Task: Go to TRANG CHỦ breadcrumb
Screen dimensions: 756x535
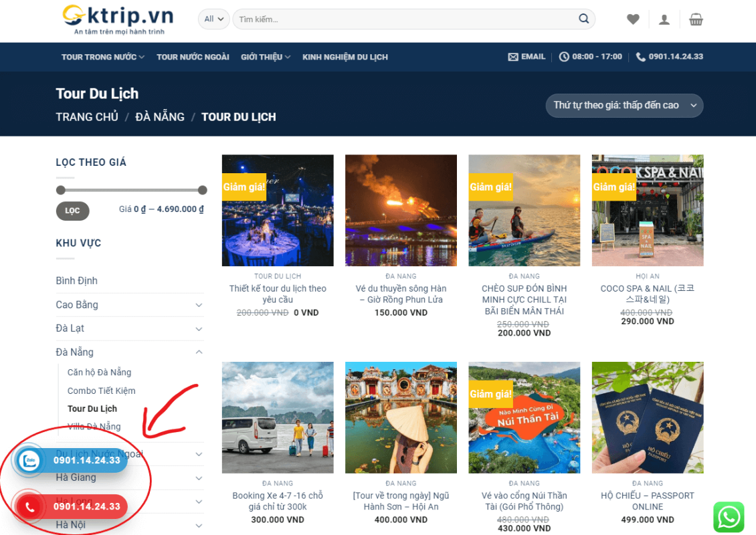Action: tap(87, 117)
